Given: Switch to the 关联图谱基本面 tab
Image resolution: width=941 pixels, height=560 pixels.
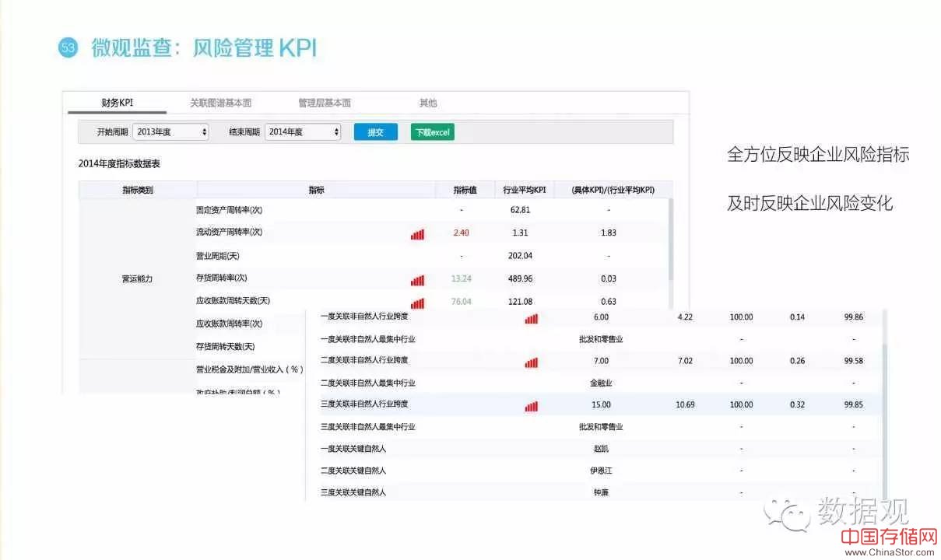Looking at the screenshot, I should [220, 103].
